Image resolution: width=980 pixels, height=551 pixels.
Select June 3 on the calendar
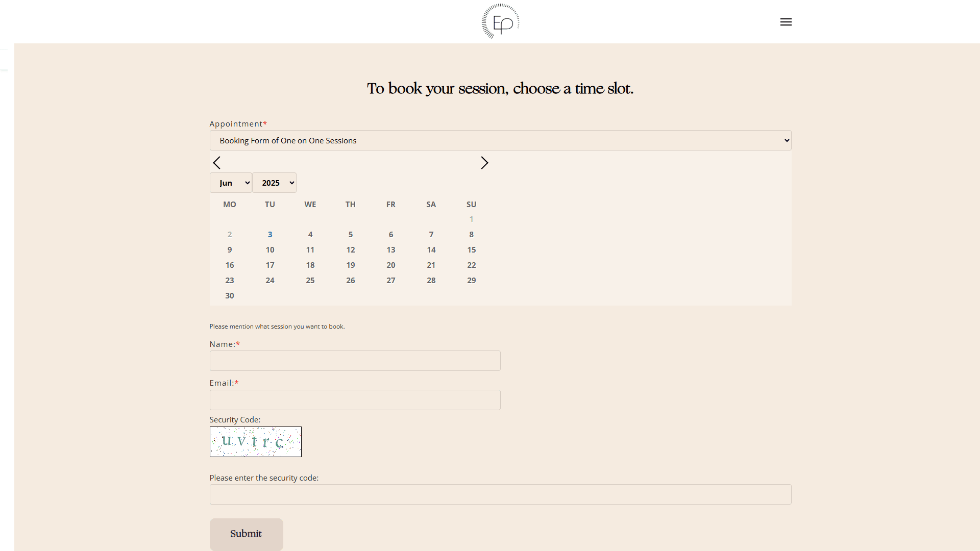270,234
